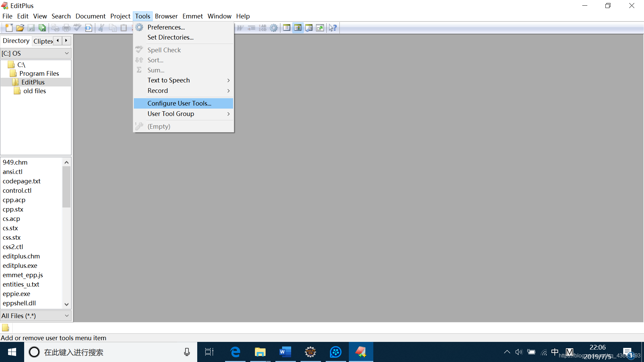Click the right tab scroll arrow
The width and height of the screenshot is (644, 362).
(66, 41)
